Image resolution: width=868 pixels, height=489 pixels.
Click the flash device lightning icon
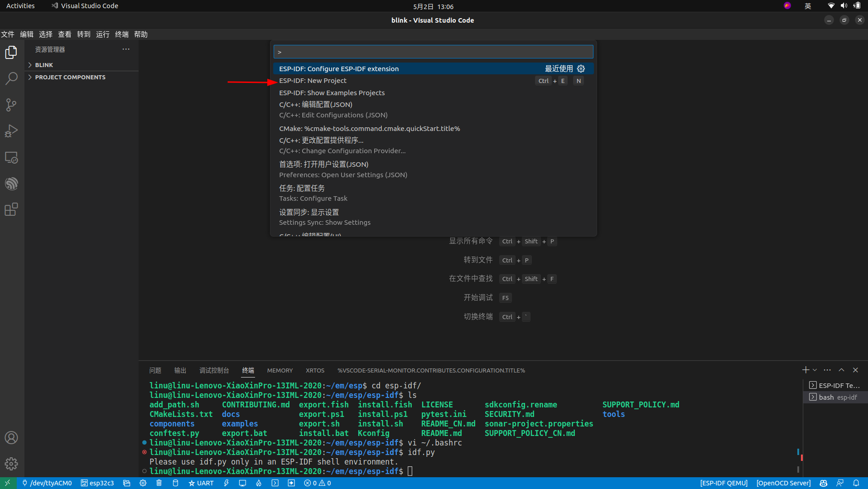tap(227, 483)
